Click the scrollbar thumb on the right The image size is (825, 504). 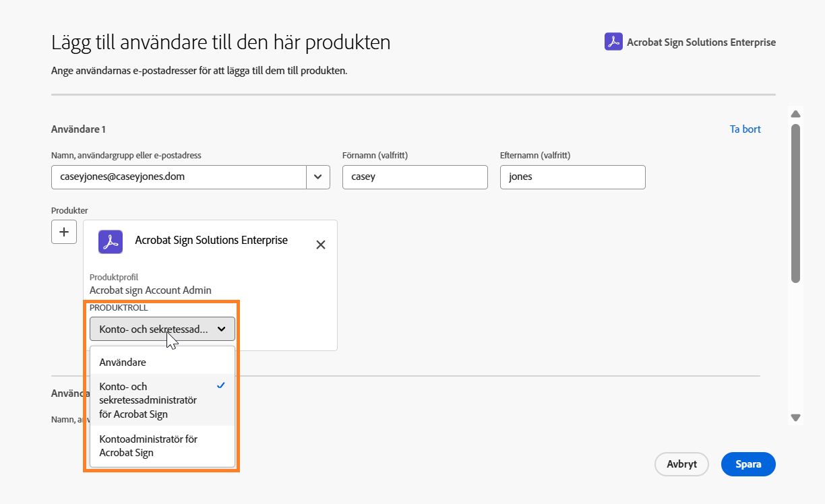[795, 202]
